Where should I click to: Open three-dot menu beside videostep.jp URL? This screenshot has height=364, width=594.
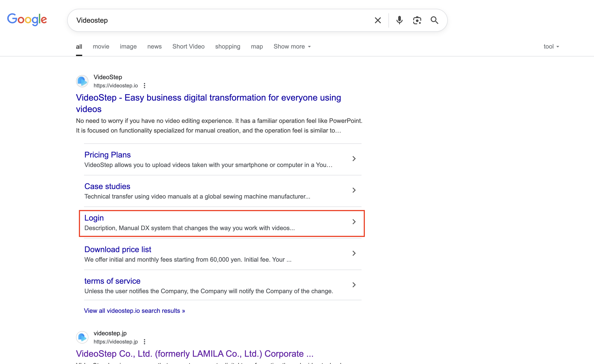click(x=144, y=342)
